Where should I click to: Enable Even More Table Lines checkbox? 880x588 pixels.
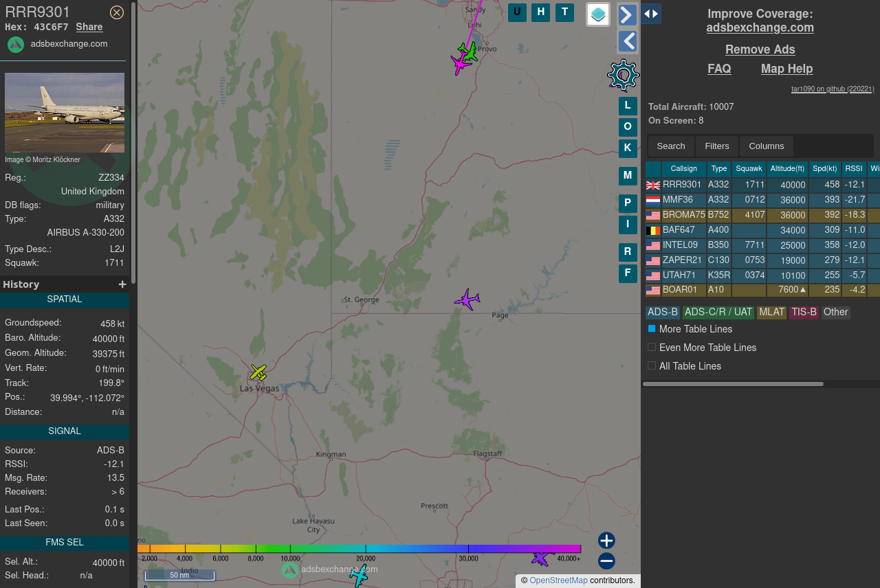[652, 348]
